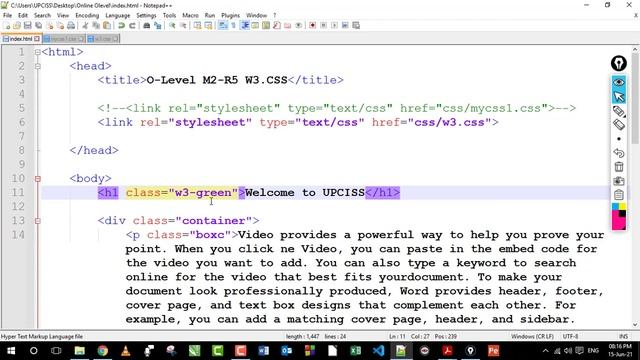Viewport: 640px width, 360px height.
Task: Click the vertical scrollbar thumb
Action: click(635, 98)
